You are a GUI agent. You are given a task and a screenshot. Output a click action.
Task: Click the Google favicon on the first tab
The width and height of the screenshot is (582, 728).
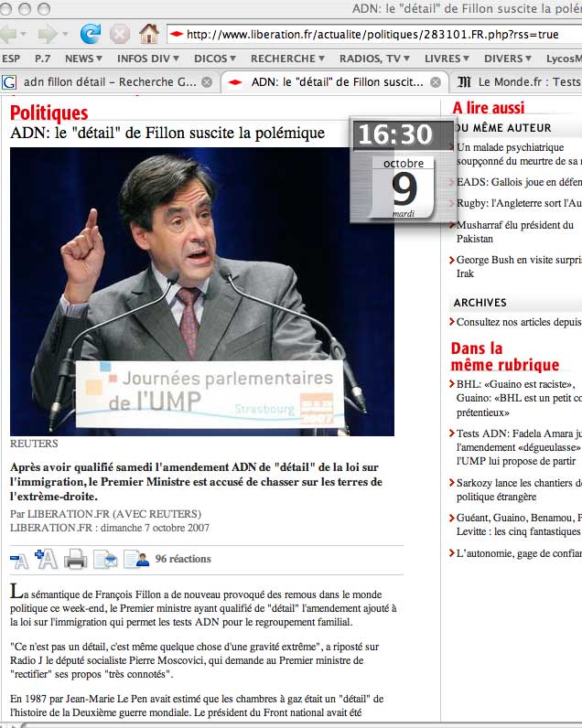[x=9, y=82]
